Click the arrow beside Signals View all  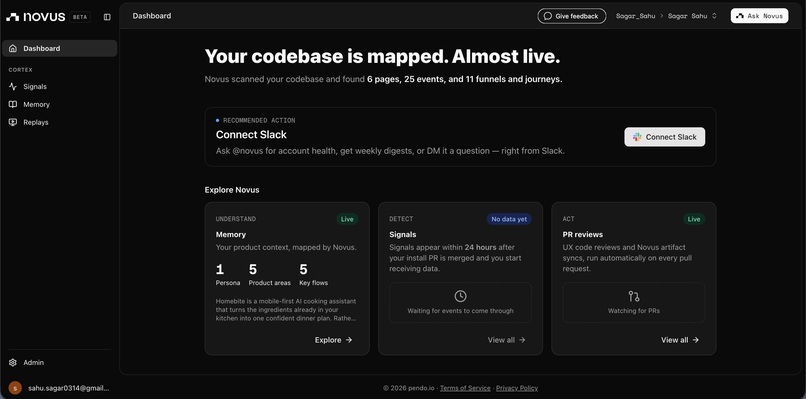point(522,340)
